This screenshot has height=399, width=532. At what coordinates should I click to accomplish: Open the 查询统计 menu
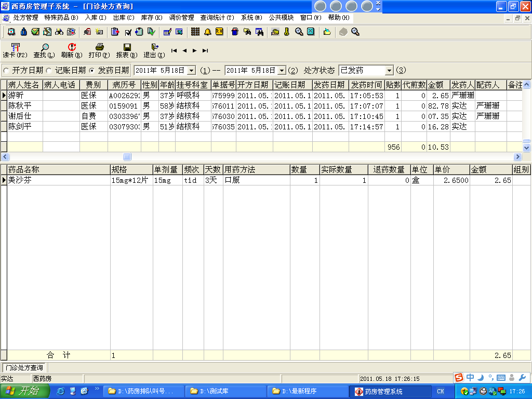click(217, 18)
